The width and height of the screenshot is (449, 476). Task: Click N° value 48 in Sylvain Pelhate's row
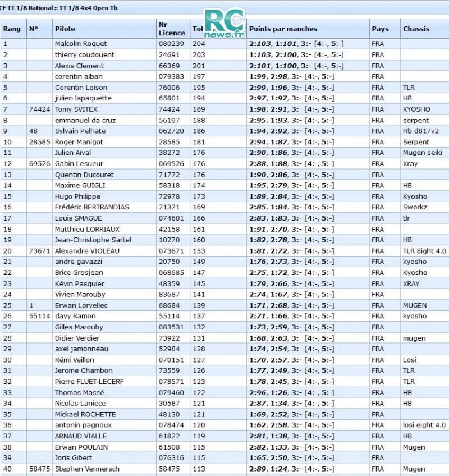point(33,131)
